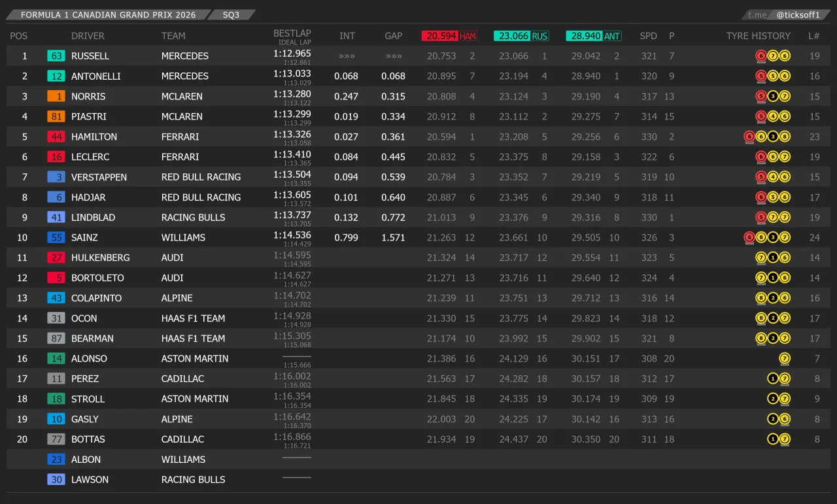Click driver name VERSTAPPEN
The height and width of the screenshot is (504, 837).
[99, 177]
